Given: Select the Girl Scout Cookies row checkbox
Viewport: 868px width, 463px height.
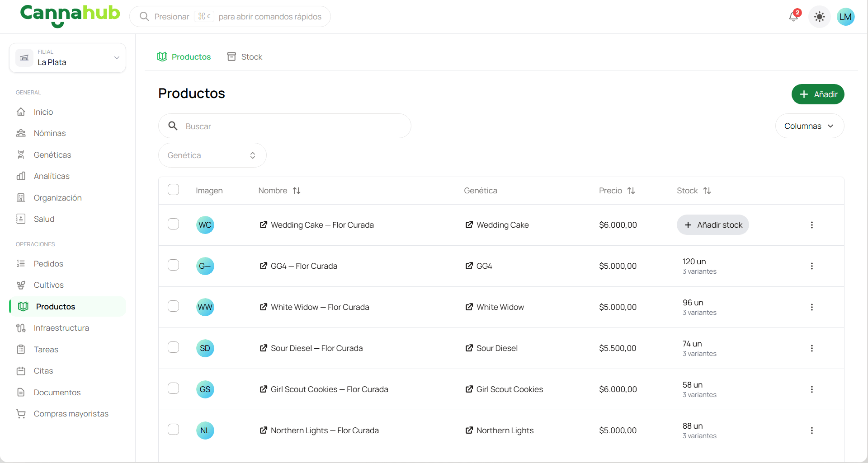Looking at the screenshot, I should [173, 388].
